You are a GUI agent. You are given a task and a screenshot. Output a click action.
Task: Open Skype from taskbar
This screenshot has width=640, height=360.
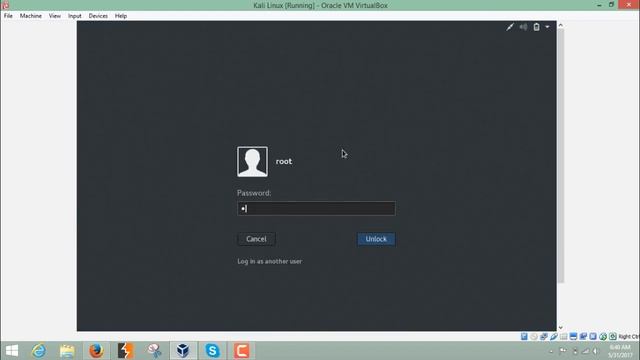coord(212,351)
